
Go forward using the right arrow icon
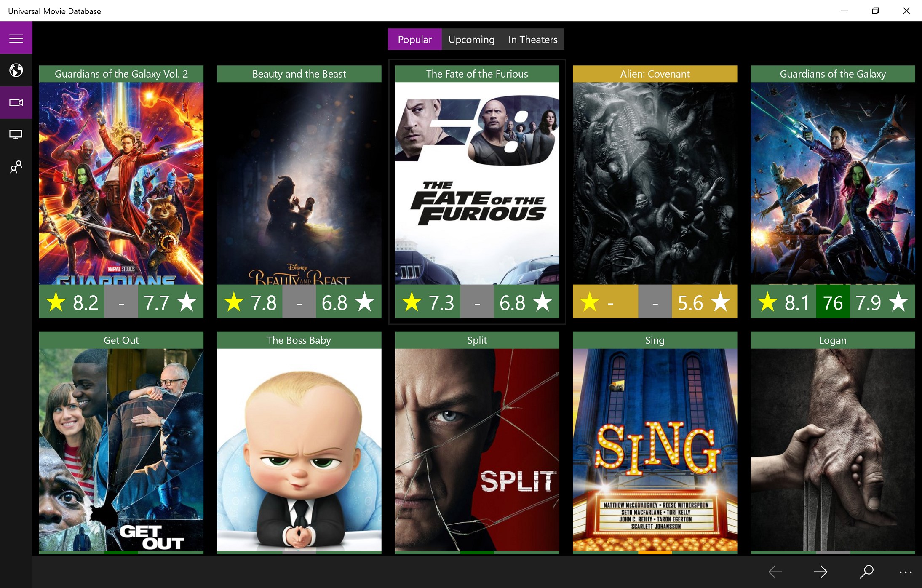point(820,572)
